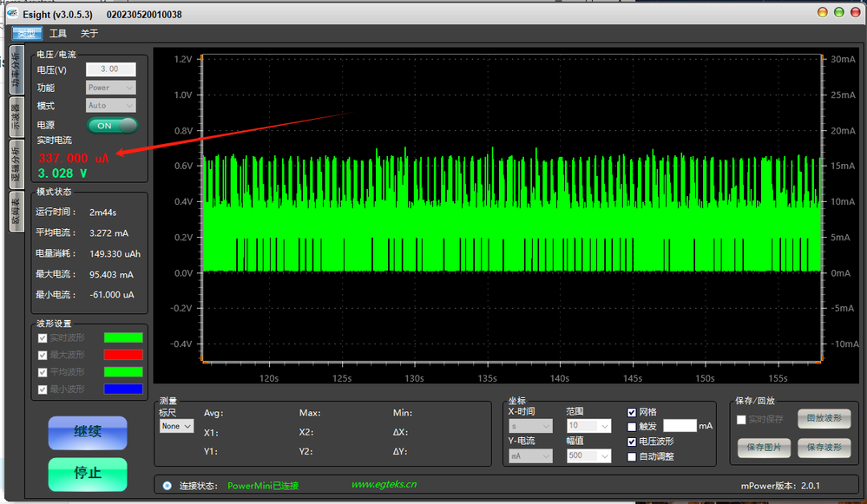Open the 标尺 None dropdown
Screen dimensions: 867x504
click(176, 426)
